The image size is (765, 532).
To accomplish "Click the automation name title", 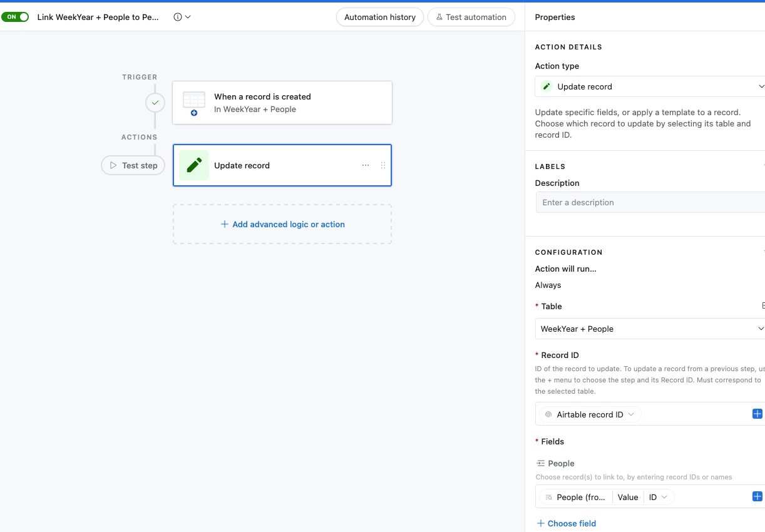I will (x=98, y=17).
